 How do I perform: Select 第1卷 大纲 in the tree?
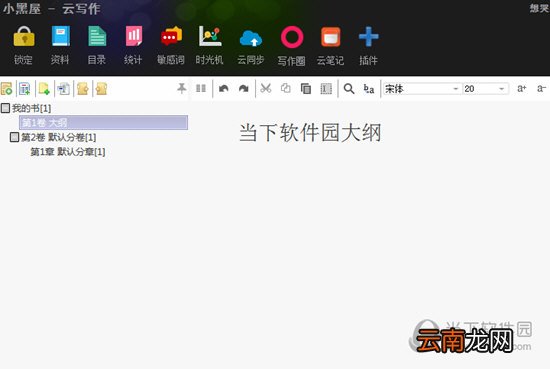coord(103,122)
